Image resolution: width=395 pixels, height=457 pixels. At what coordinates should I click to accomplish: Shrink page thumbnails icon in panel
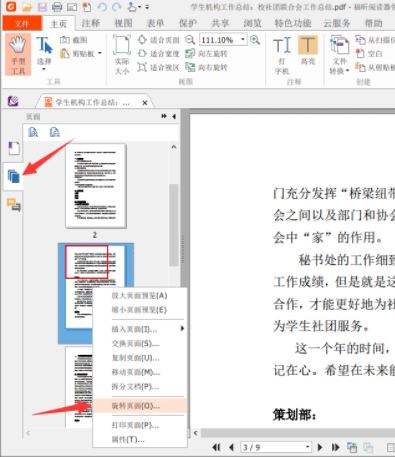[x=54, y=132]
